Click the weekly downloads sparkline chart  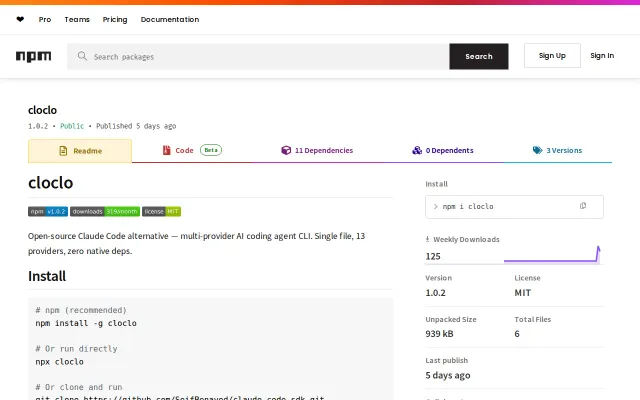pos(552,254)
